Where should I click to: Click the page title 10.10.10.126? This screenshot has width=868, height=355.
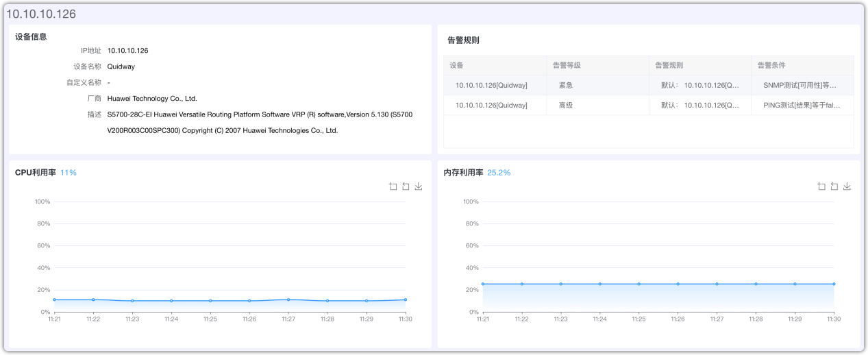click(41, 14)
